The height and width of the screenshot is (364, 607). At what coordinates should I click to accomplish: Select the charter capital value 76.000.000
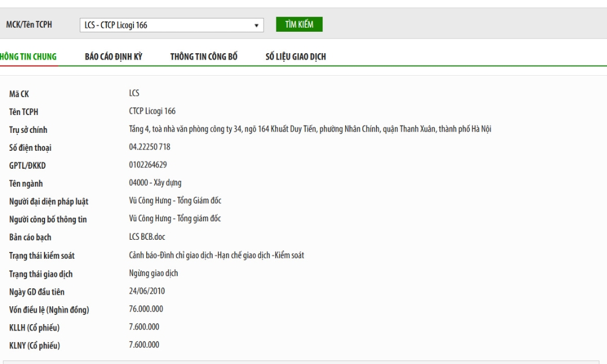(146, 309)
